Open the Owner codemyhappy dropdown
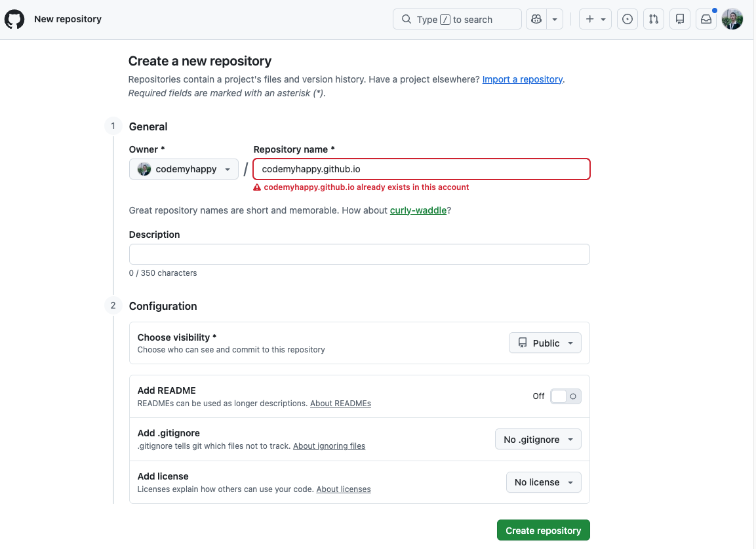The image size is (756, 549). point(184,169)
